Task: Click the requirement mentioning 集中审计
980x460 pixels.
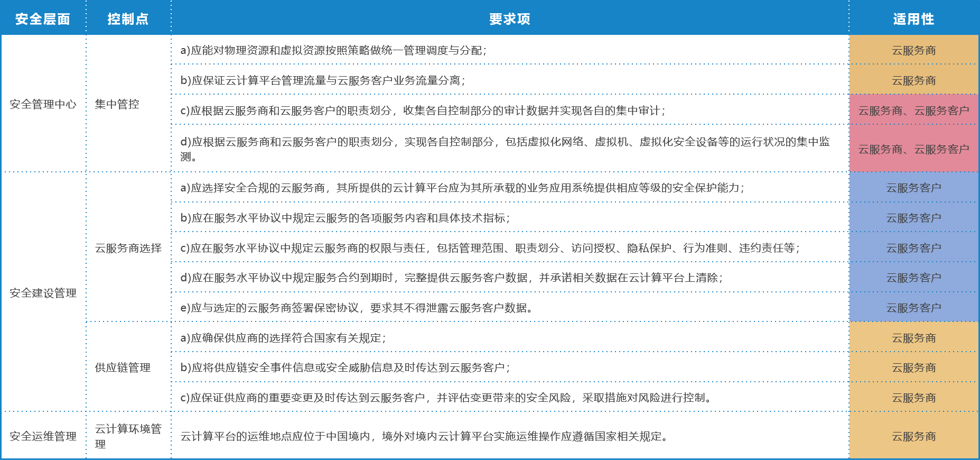Action: click(x=423, y=111)
